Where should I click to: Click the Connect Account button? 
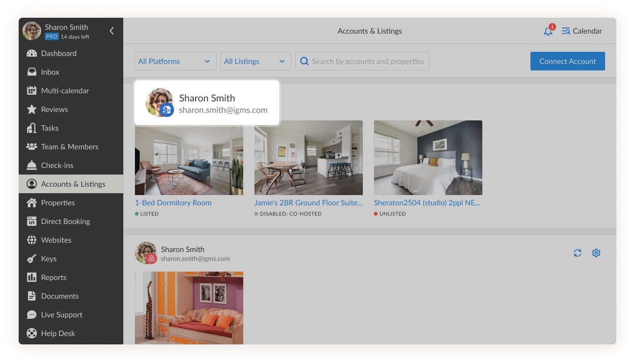pyautogui.click(x=568, y=61)
